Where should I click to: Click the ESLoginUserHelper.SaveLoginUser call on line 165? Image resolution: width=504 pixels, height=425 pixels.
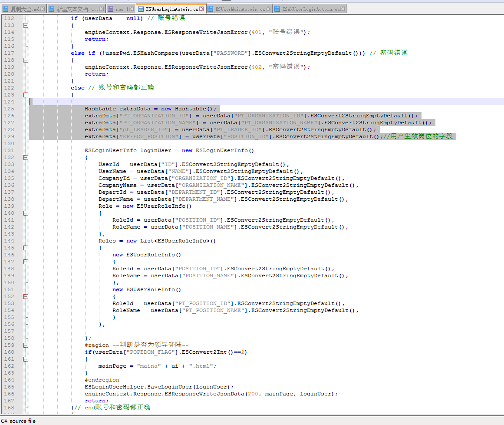coord(159,387)
